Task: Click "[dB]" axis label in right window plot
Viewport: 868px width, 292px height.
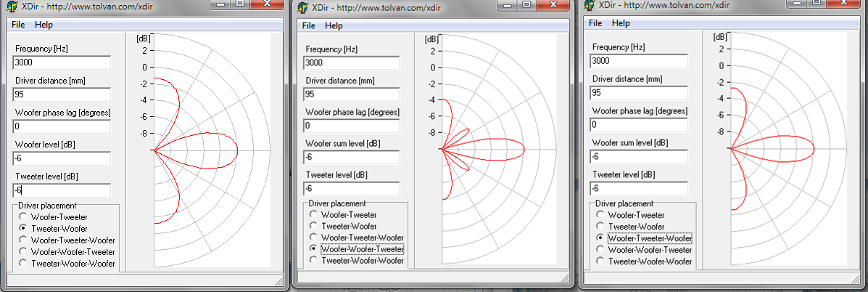Action: point(720,37)
